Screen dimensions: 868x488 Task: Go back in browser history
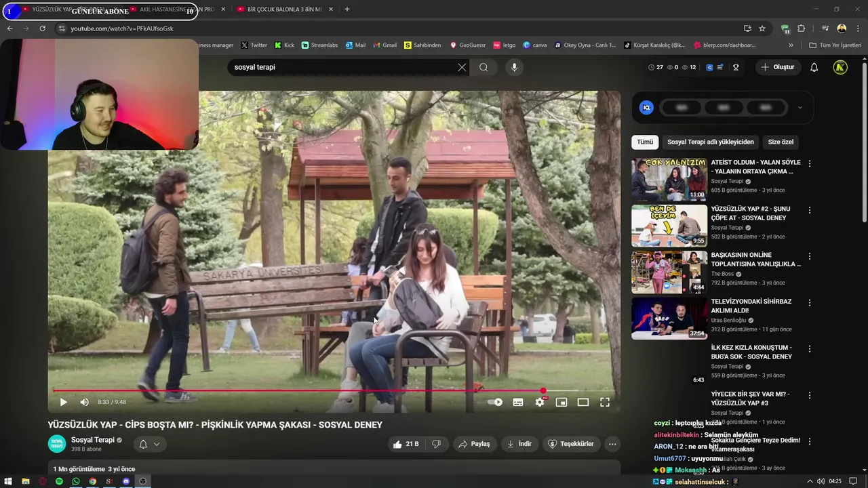9,28
